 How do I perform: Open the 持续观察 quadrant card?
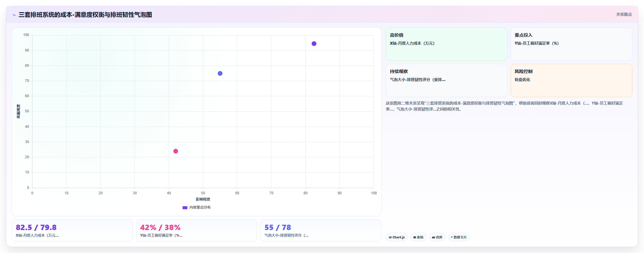(x=446, y=80)
